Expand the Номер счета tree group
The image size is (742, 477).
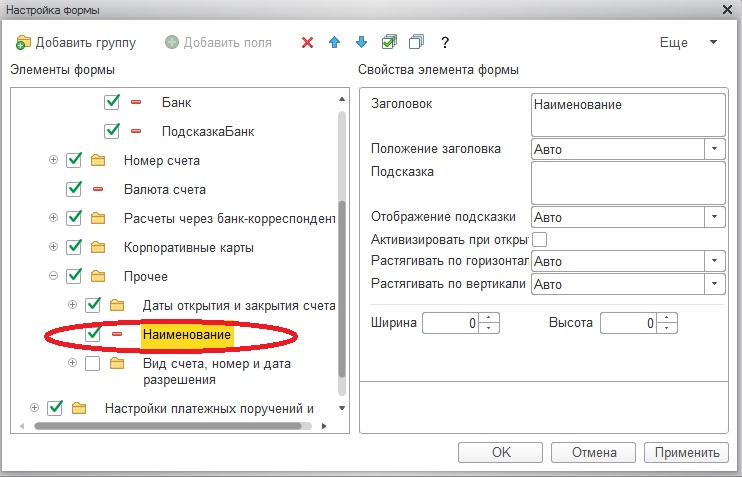click(53, 160)
